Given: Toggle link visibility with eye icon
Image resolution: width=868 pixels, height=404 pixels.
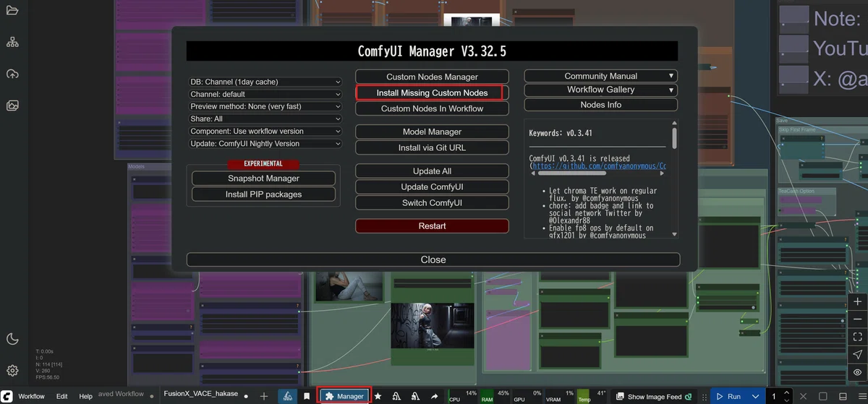Looking at the screenshot, I should [857, 371].
